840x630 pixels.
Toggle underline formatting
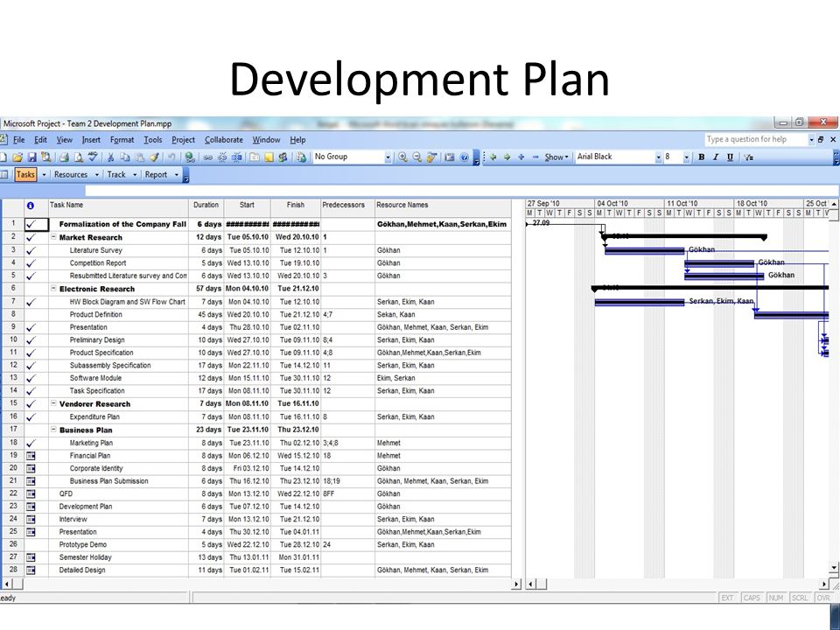point(730,157)
